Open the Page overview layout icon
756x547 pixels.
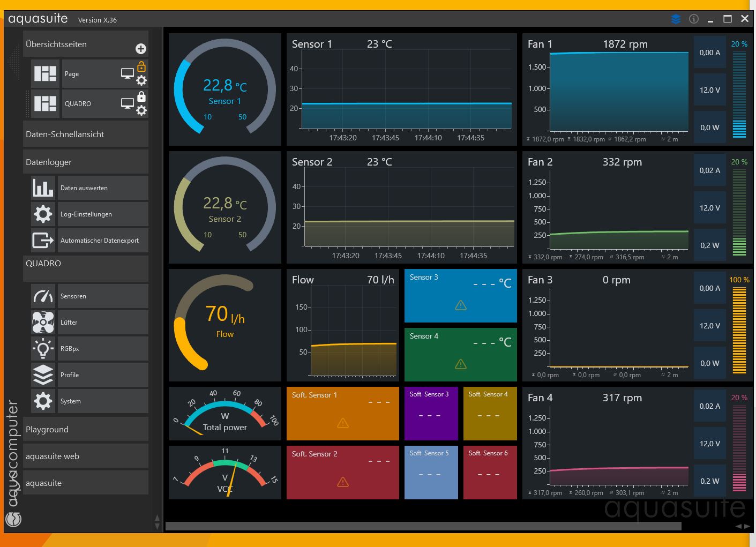[46, 74]
